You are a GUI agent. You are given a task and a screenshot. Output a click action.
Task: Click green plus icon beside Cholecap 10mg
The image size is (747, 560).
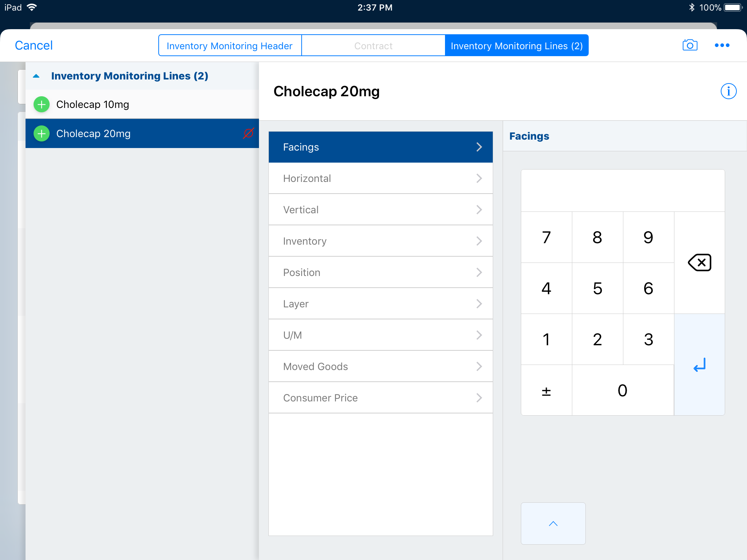pos(42,105)
